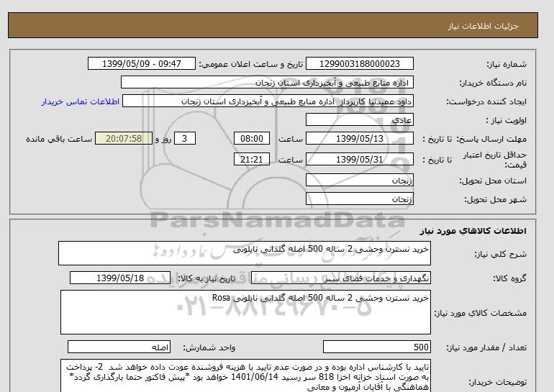Click the واحد شمارش label
This screenshot has height=392, width=554.
(x=209, y=348)
